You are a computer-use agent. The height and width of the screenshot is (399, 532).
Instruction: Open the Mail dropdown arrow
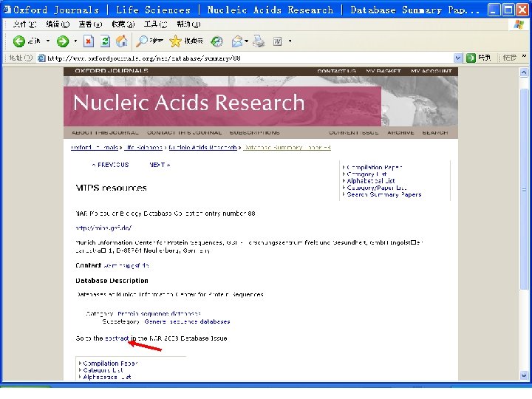point(247,41)
